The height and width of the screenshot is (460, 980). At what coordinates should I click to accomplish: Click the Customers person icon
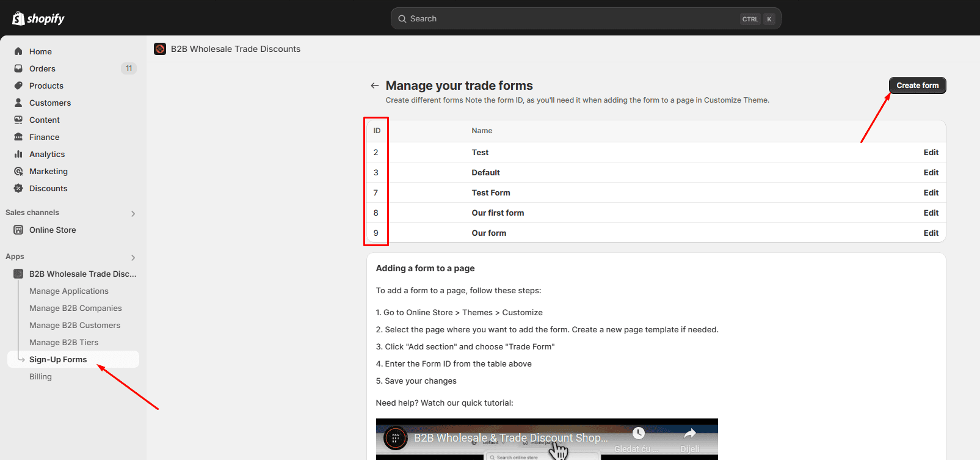(x=18, y=103)
